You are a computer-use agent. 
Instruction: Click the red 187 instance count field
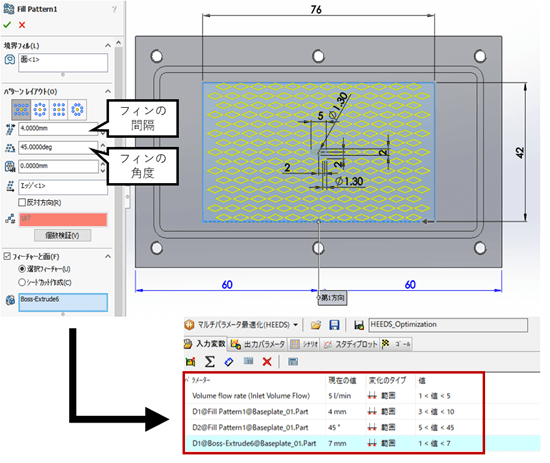[x=63, y=220]
